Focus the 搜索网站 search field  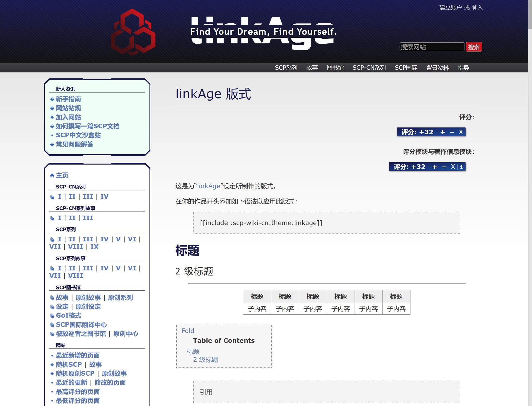(431, 47)
